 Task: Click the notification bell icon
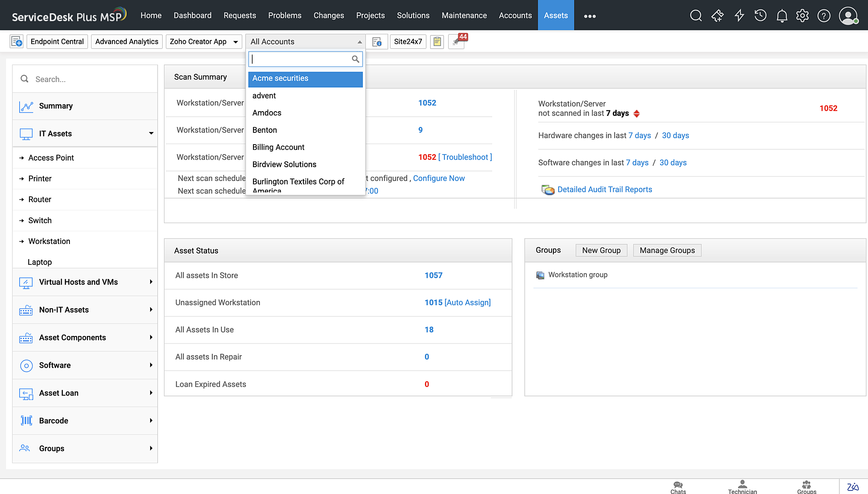click(x=782, y=16)
